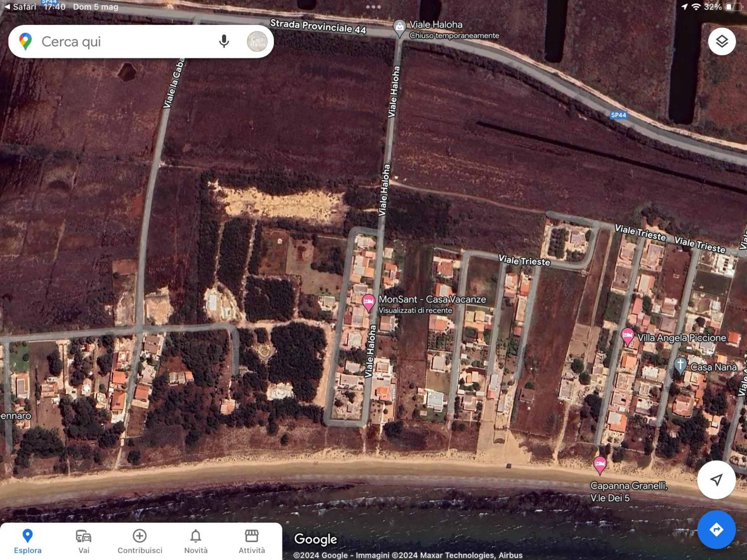Tap the Google logo at bottom
This screenshot has width=747, height=560.
pyautogui.click(x=315, y=539)
